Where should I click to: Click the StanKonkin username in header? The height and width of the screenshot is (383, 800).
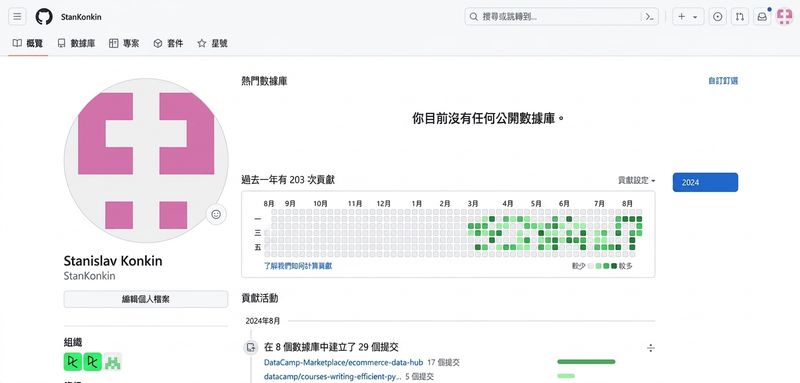(x=81, y=17)
